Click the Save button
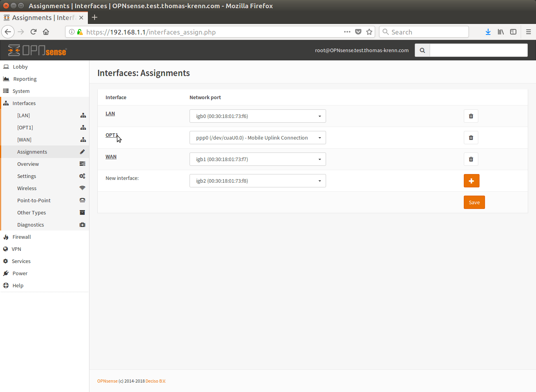536x392 pixels. [474, 202]
